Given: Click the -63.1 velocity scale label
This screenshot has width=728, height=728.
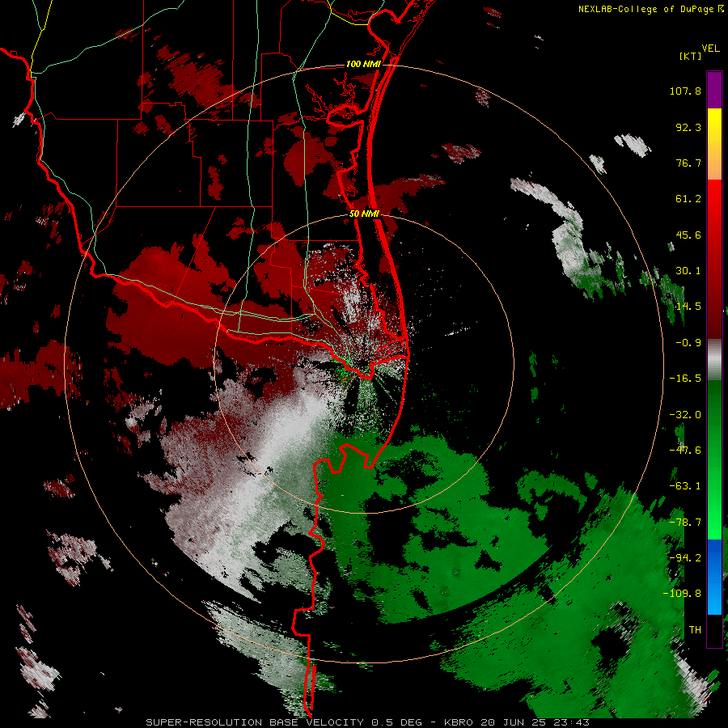Looking at the screenshot, I should [x=685, y=486].
